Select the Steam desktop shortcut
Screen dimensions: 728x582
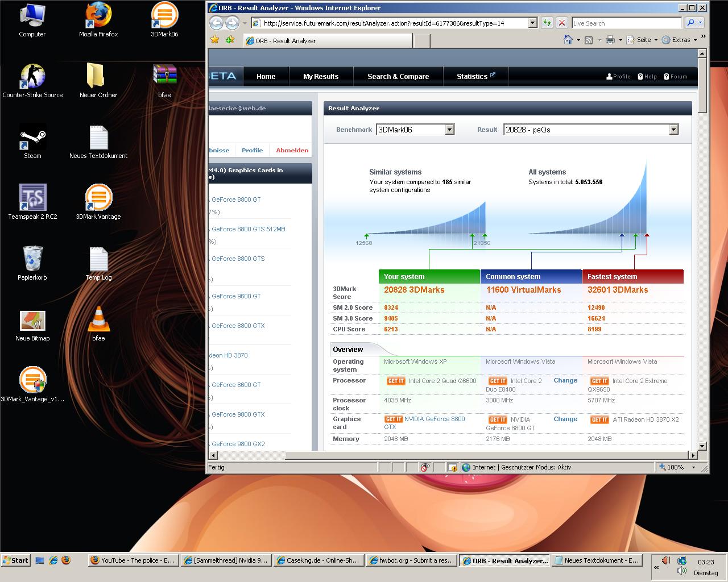(32, 142)
